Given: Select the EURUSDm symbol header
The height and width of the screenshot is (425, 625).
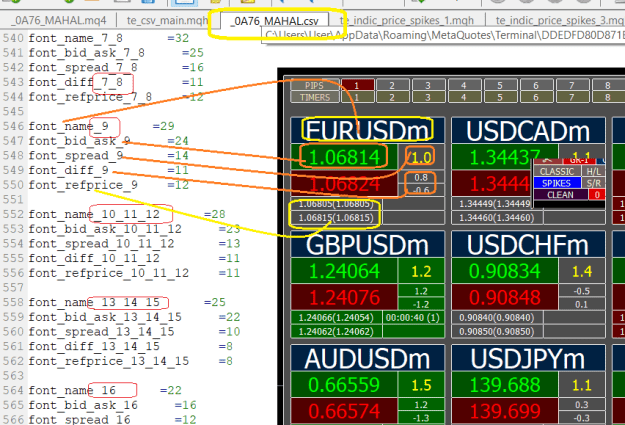Looking at the screenshot, I should (x=368, y=130).
